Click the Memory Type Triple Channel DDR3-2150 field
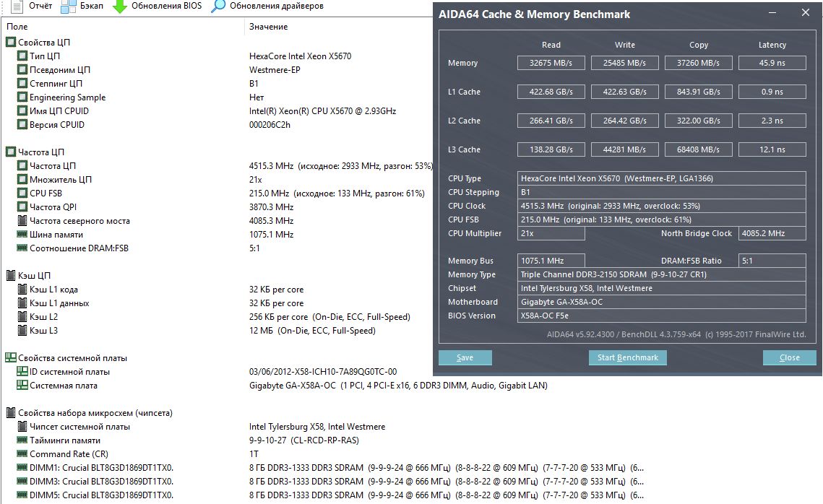This screenshot has width=823, height=504. click(x=661, y=274)
